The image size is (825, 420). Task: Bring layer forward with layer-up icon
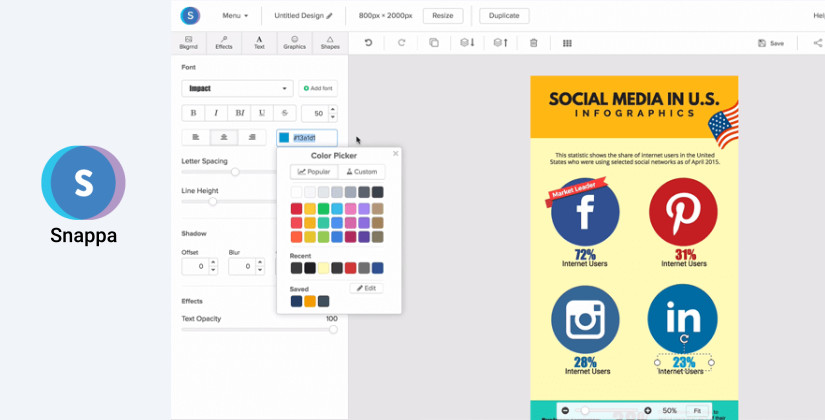coord(500,43)
